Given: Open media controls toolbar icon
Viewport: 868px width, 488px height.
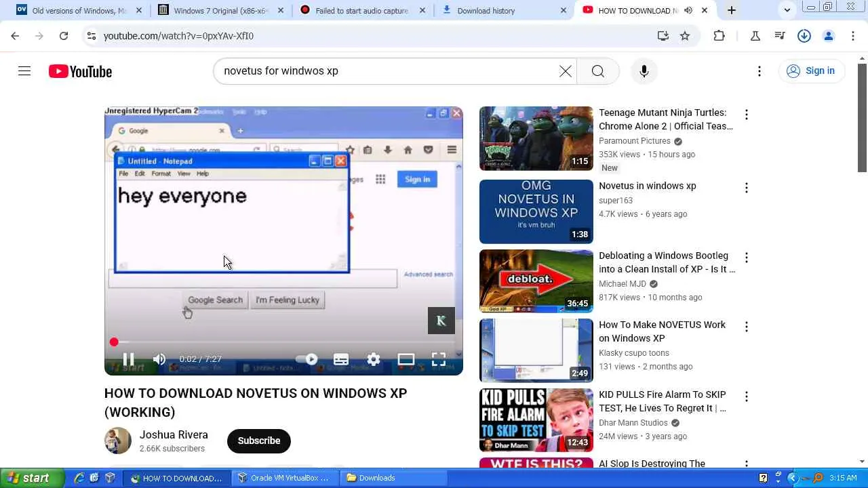Looking at the screenshot, I should tap(780, 36).
